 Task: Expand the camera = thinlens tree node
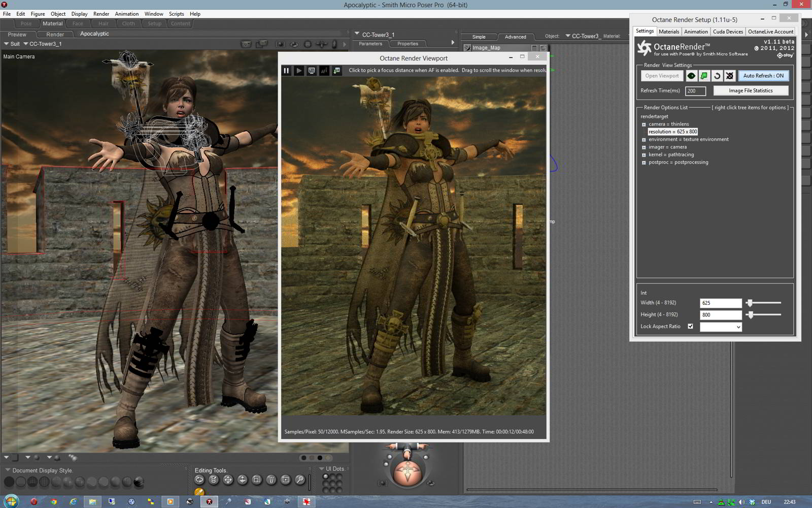click(644, 124)
